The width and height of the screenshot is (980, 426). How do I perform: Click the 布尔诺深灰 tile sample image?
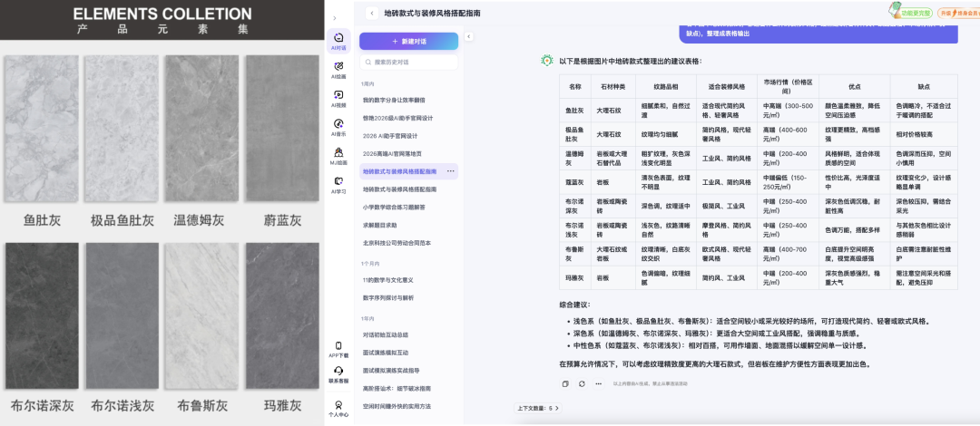click(x=42, y=316)
